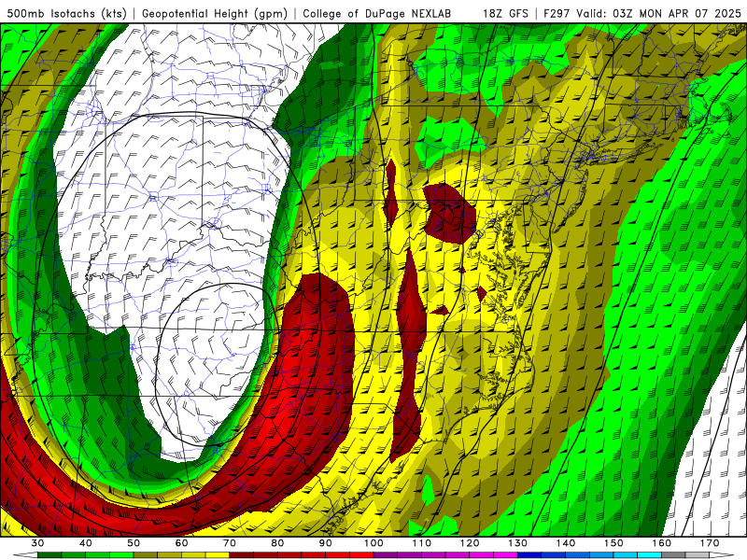Click the '500mb Isotachs (kts)' title text

[x=66, y=13]
